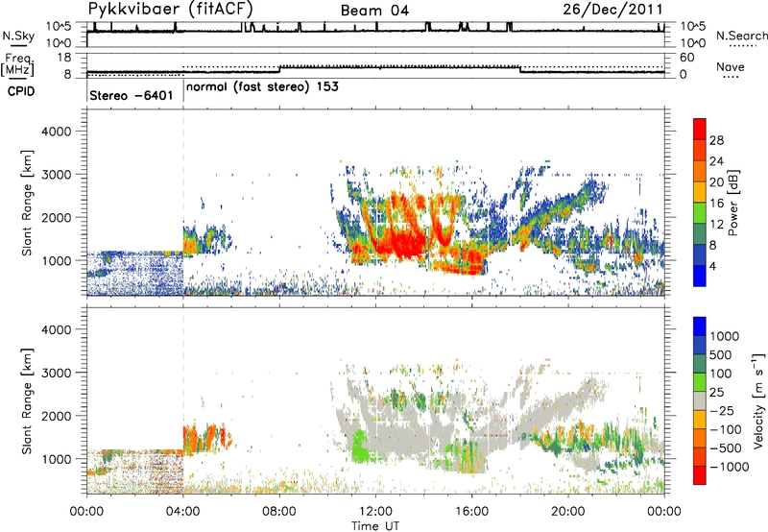Click the '60' Nave axis value
The image size is (768, 532).
(x=686, y=57)
